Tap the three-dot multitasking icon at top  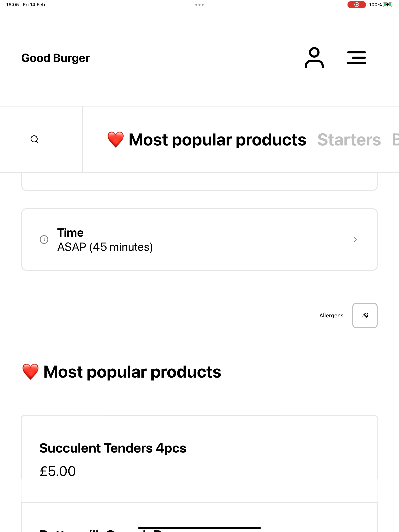(x=199, y=4)
